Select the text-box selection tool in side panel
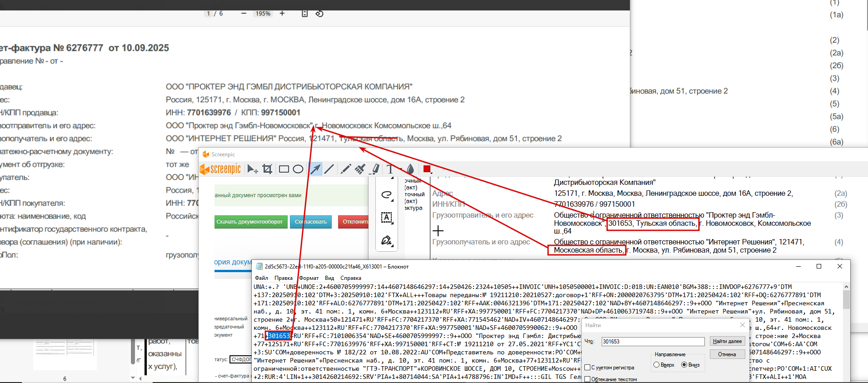Screen dimensions: 868x383 387,218
